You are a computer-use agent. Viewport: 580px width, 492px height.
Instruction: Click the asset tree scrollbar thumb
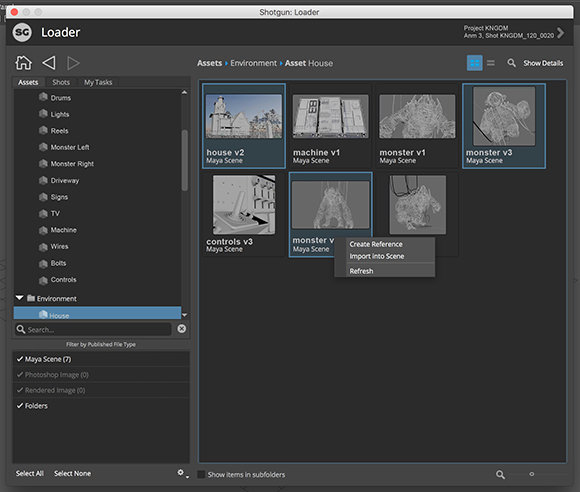[185, 160]
